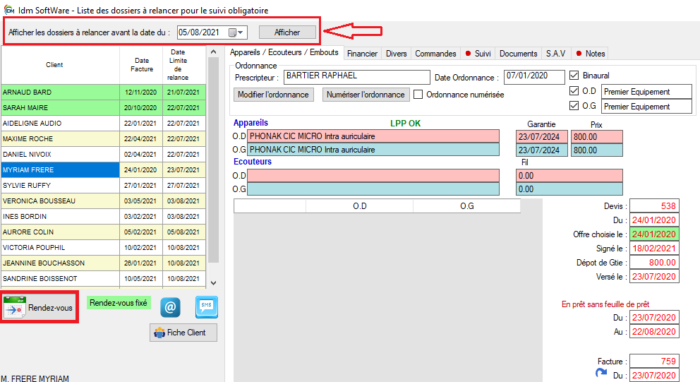Select client VERONICA BOUSSEAU row
Viewport: 700px width, 382px height.
[104, 201]
